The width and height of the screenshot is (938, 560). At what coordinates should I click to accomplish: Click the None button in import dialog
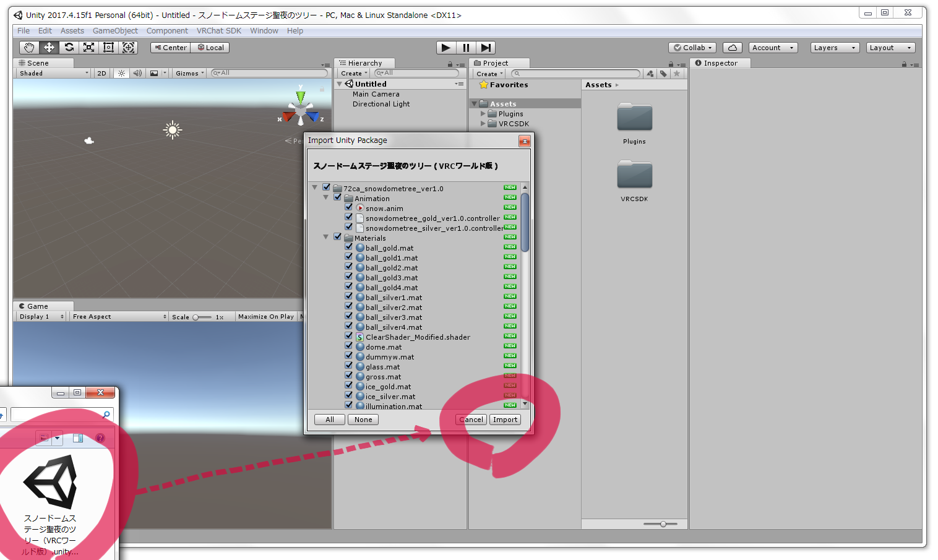tap(363, 420)
